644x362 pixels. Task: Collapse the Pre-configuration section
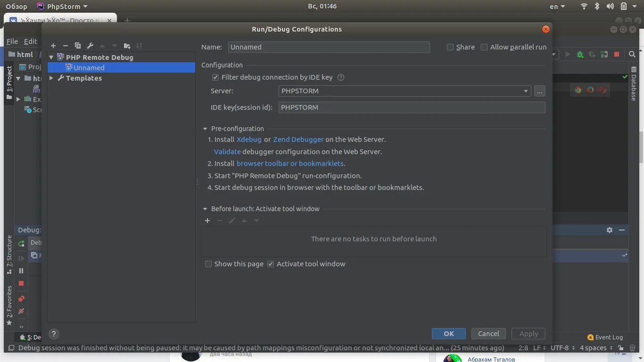tap(205, 129)
